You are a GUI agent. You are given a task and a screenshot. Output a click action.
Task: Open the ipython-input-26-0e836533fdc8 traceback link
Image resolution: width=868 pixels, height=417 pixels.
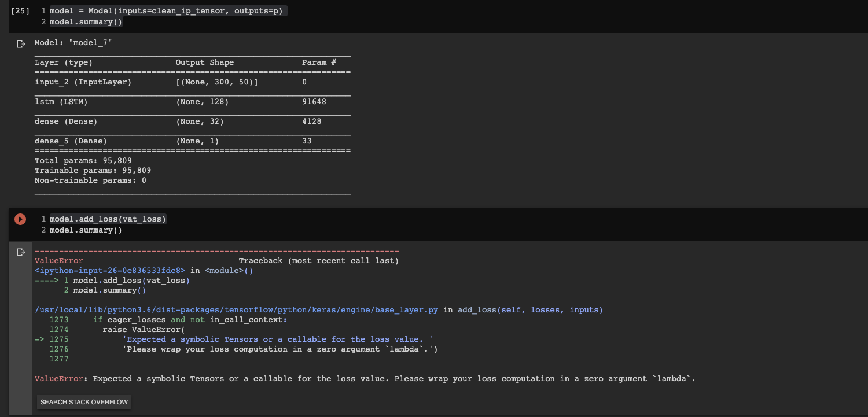(x=109, y=270)
